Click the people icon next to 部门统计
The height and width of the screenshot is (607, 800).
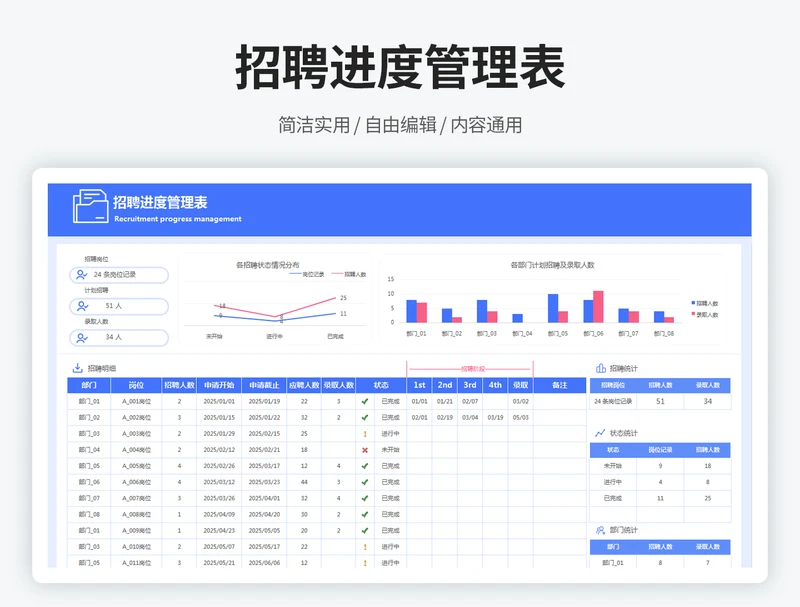pos(601,530)
